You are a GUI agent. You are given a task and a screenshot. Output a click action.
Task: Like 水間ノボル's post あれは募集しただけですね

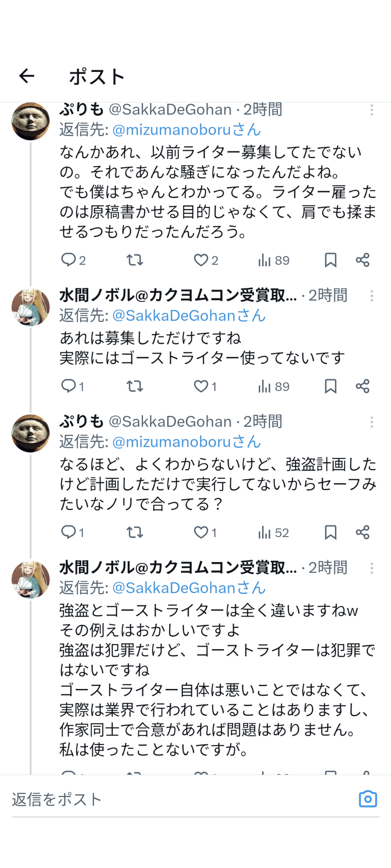click(200, 386)
